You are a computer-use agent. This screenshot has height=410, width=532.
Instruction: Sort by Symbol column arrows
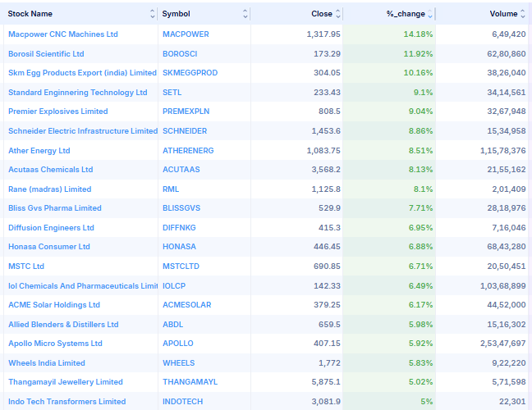click(x=245, y=14)
